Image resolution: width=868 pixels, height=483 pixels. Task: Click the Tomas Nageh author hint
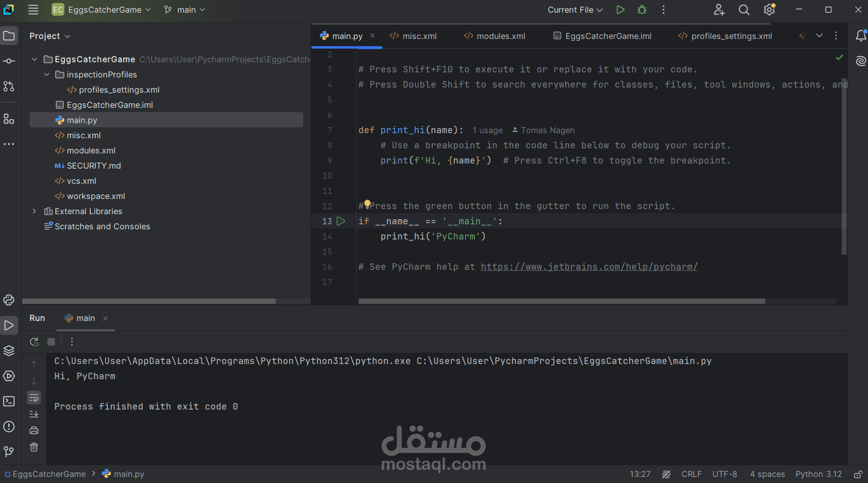coord(543,131)
